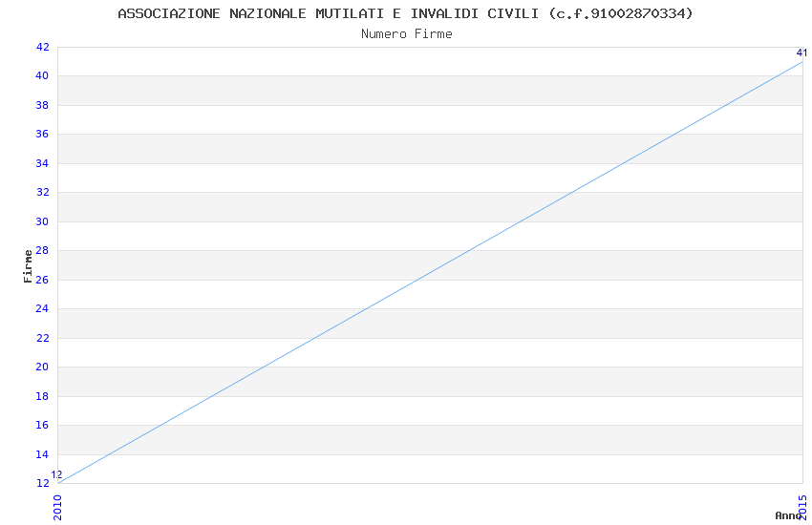Click y-axis value 22

(42, 338)
